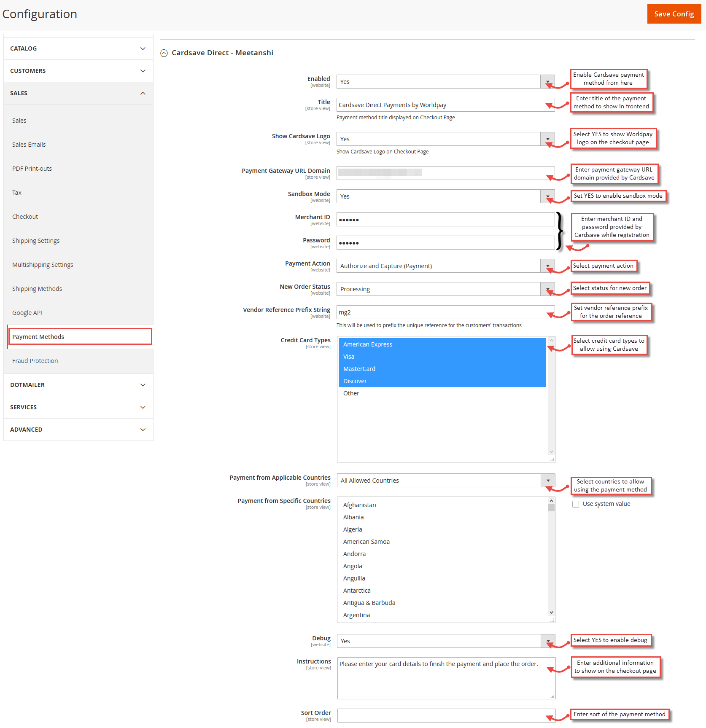Image resolution: width=706 pixels, height=728 pixels.
Task: Select Visa card type
Action: click(x=442, y=357)
